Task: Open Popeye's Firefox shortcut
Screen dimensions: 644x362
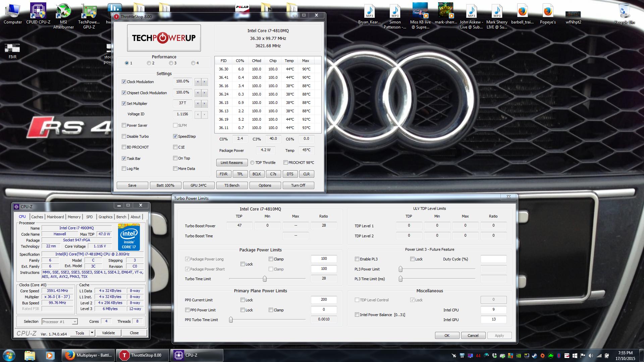Action: point(548,14)
